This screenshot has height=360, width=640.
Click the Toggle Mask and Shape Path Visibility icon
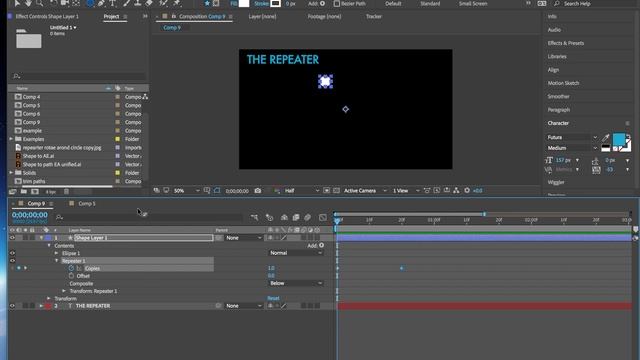pos(217,191)
